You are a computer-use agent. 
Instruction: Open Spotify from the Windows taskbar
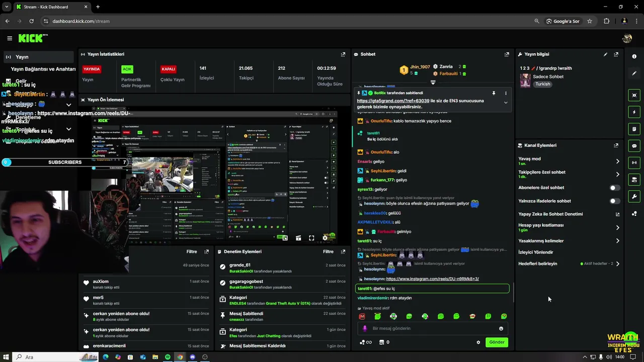(x=168, y=357)
